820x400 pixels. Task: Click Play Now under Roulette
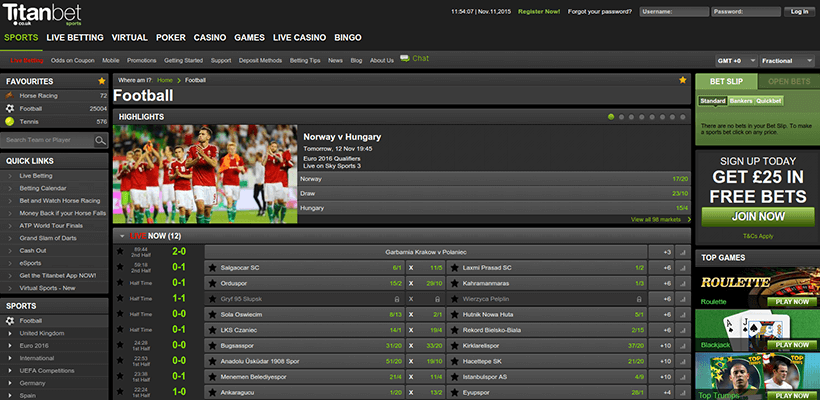click(x=792, y=302)
